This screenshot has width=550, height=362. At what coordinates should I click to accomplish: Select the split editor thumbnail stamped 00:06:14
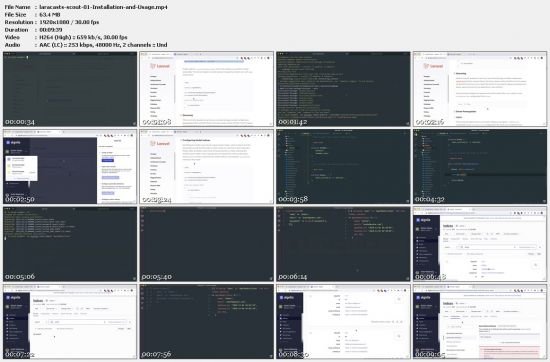[x=343, y=244]
